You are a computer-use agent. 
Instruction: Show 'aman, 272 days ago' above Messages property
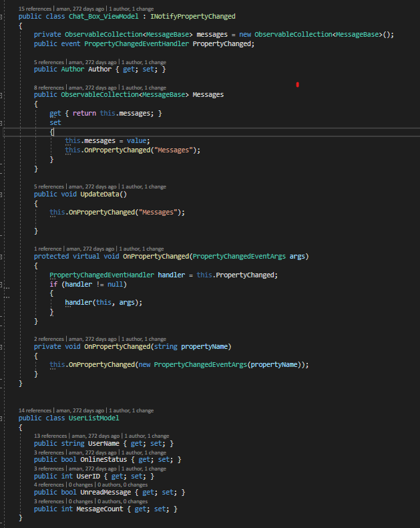[93, 88]
